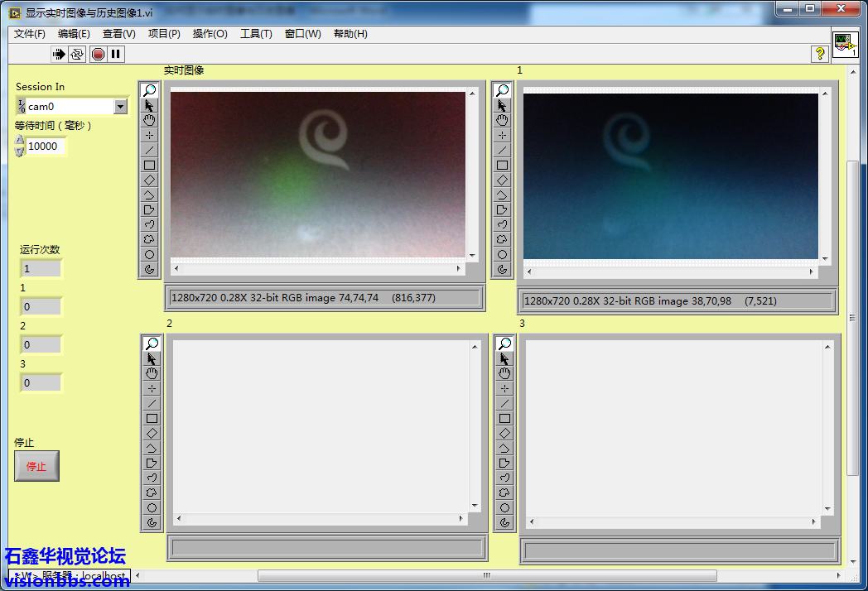This screenshot has width=868, height=591.
Task: Expand the Session In cam0 dropdown
Action: 120,106
